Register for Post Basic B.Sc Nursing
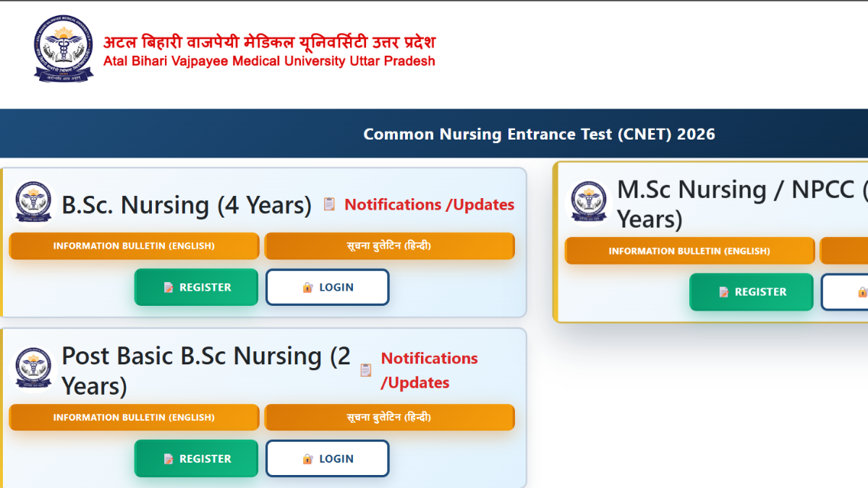 pos(196,458)
